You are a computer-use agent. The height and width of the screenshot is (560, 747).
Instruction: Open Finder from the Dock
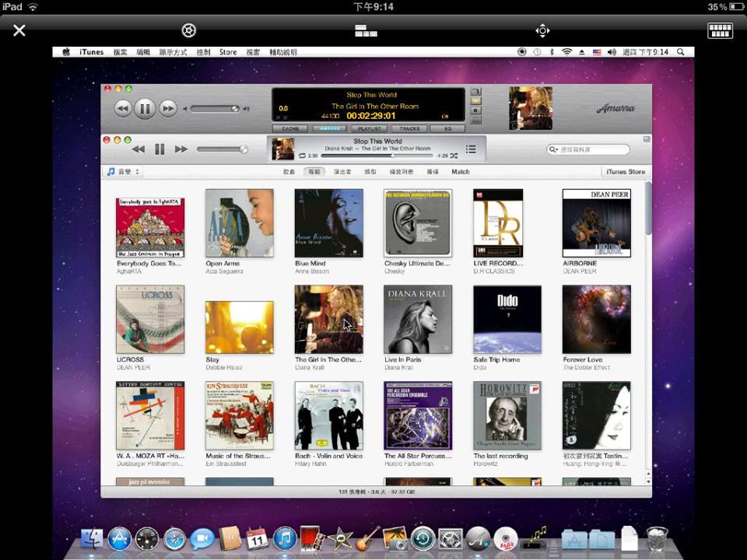92,540
